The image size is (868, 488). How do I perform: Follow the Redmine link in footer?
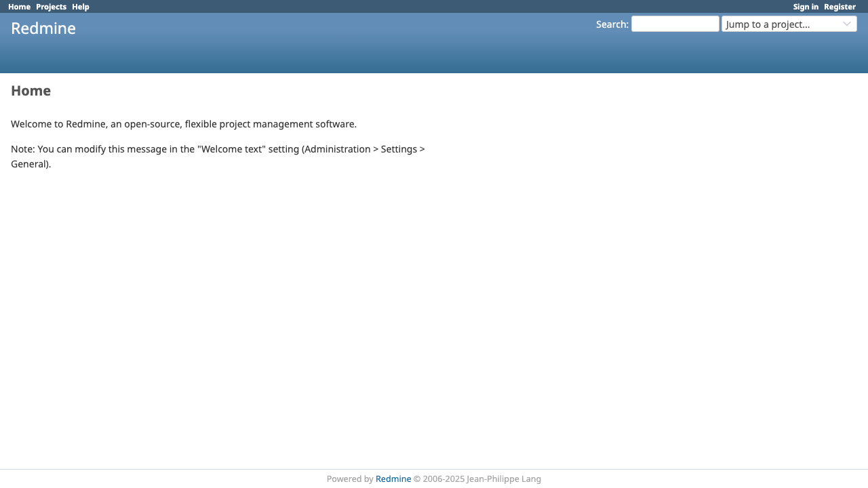(393, 479)
